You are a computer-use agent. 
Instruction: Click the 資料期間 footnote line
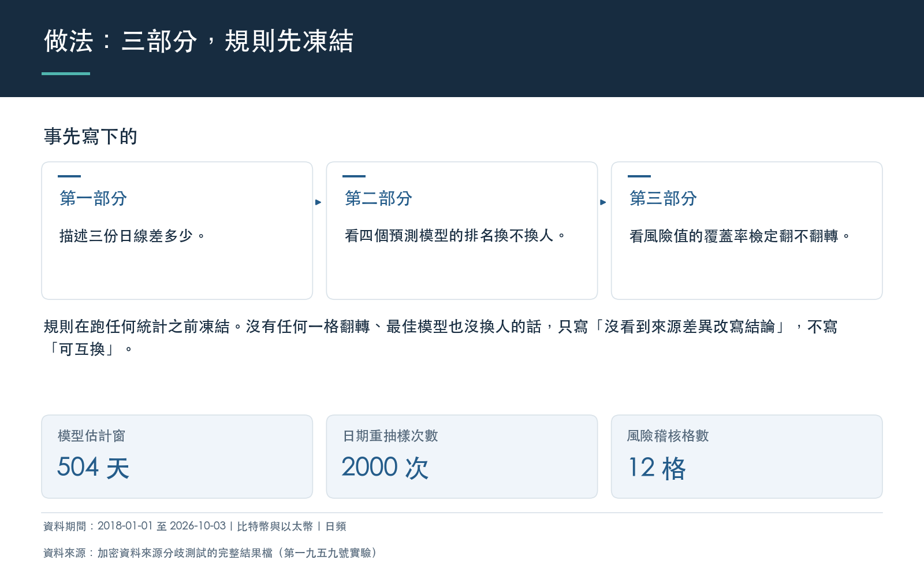pos(195,526)
